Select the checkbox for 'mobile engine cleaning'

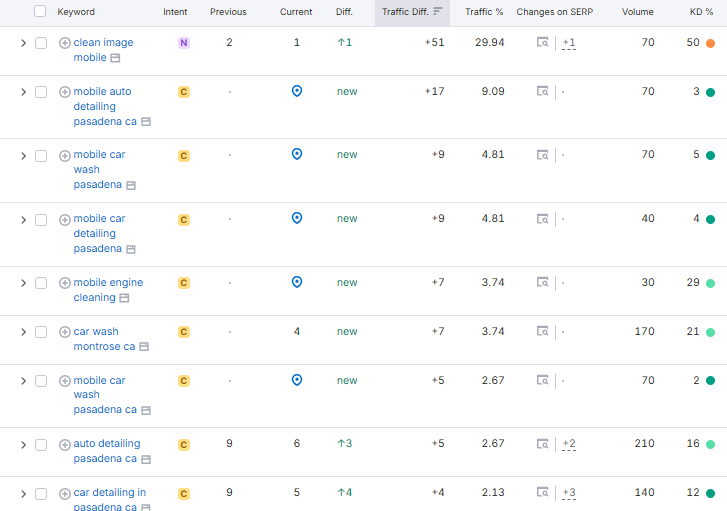coord(41,283)
